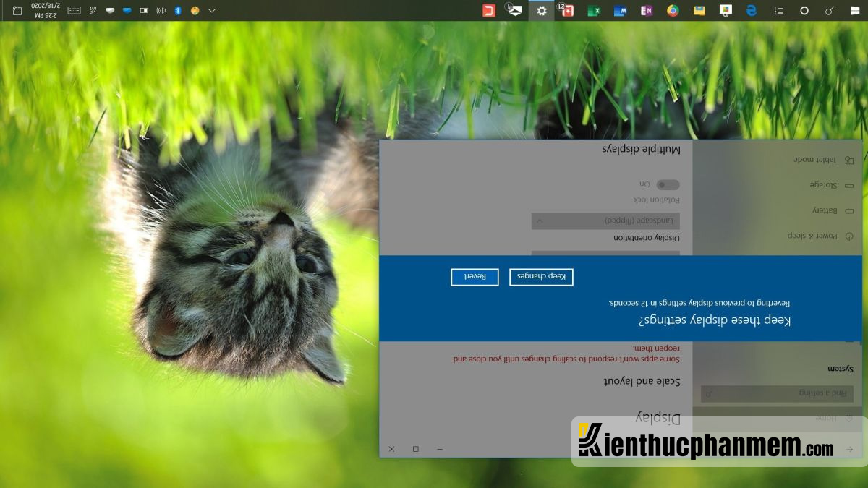Open the Action Center notifications icon
868x488 pixels.
pyautogui.click(x=17, y=11)
